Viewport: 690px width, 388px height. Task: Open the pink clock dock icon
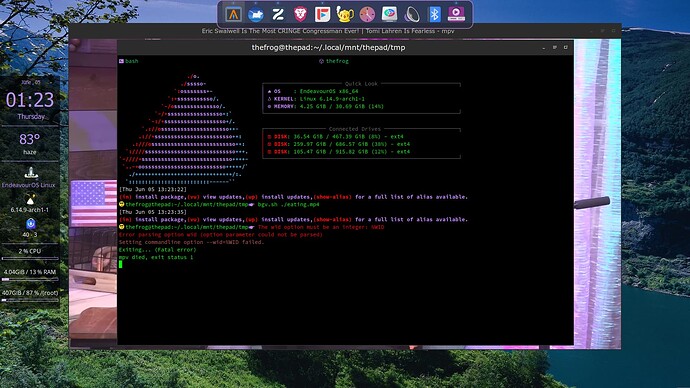click(x=367, y=14)
